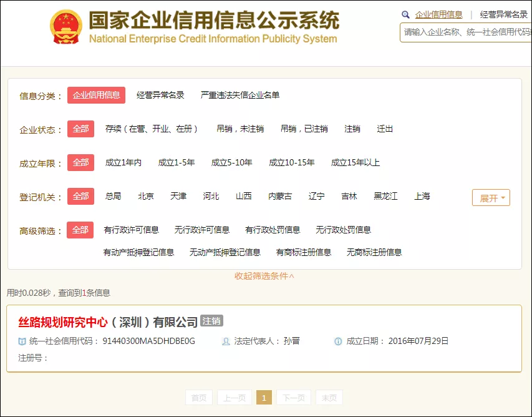Choose 黑龙江 registration authority

[385, 196]
